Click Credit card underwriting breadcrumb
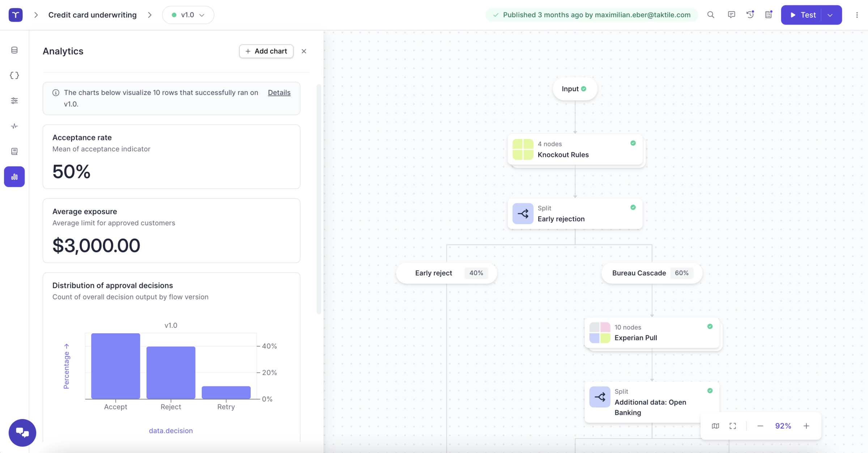 93,15
